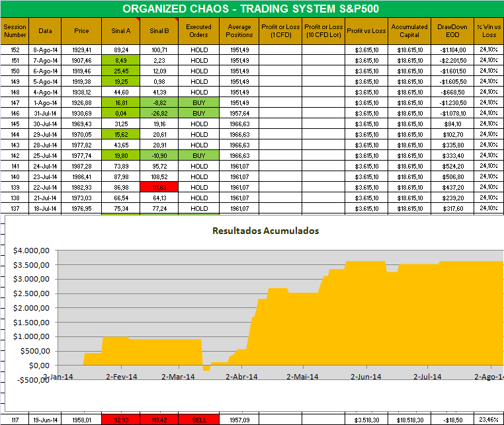Click the BUY cell for 25-Jul-14
Viewport: 504px width, 425px height.
pos(198,156)
